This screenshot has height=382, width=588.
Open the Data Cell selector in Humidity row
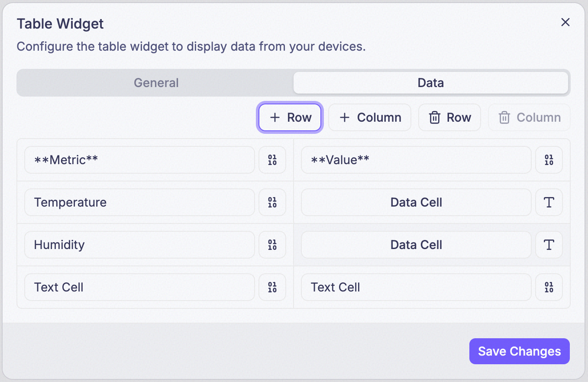click(x=416, y=245)
